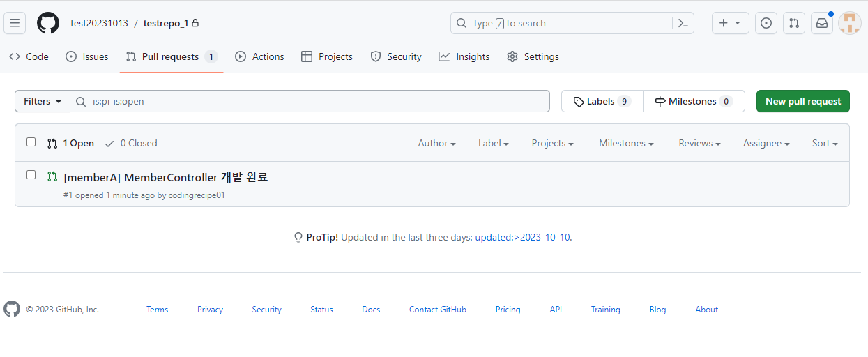Open the Pricing footer link
This screenshot has height=357, width=868.
pyautogui.click(x=508, y=310)
